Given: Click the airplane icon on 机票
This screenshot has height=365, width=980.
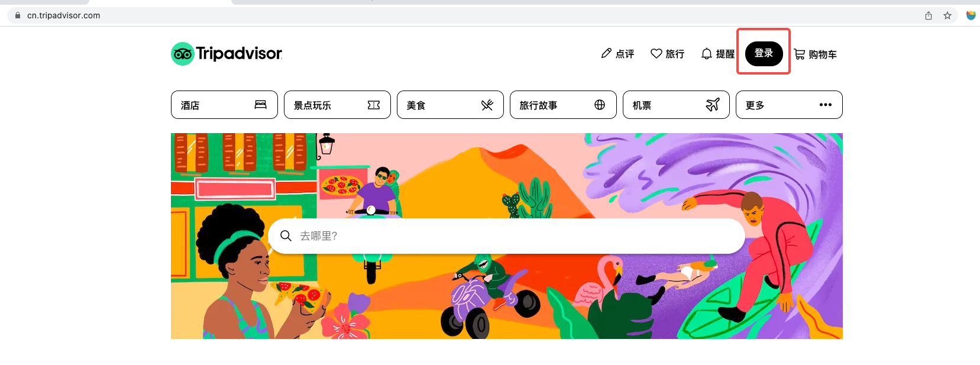Looking at the screenshot, I should (x=713, y=105).
